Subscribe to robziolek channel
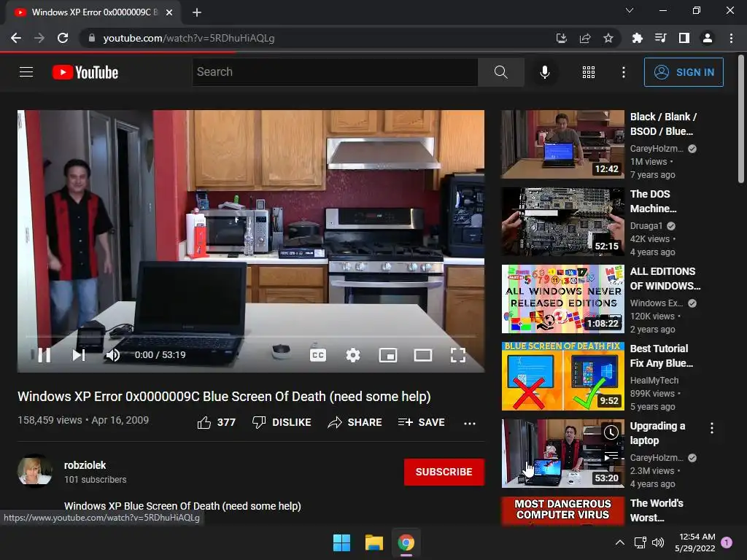The image size is (747, 560). [444, 472]
